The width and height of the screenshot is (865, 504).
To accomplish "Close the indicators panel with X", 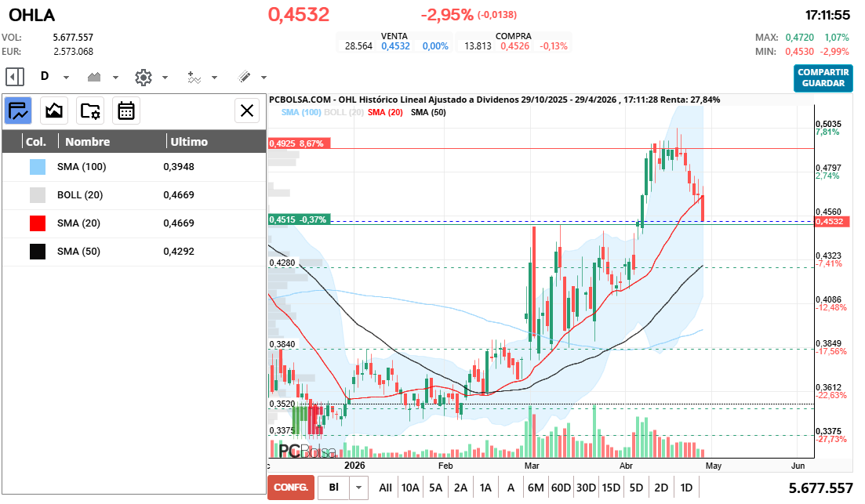I will coord(248,111).
